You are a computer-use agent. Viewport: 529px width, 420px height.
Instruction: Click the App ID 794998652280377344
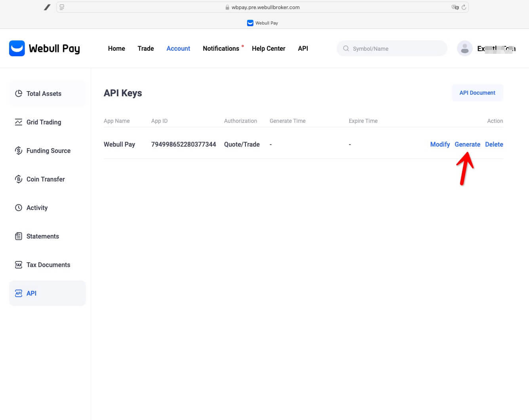pos(184,144)
